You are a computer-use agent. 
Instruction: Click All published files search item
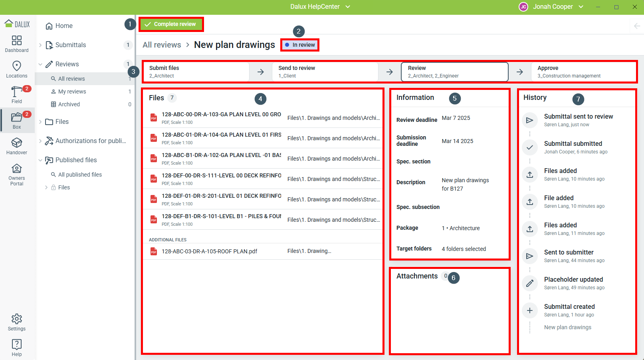(80, 175)
